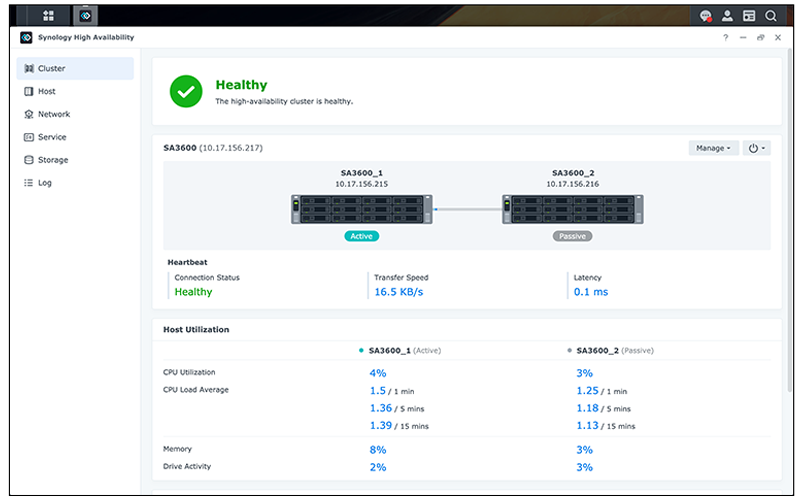Click the green Healthy checkmark icon
Screen dimensions: 800x500
click(186, 91)
